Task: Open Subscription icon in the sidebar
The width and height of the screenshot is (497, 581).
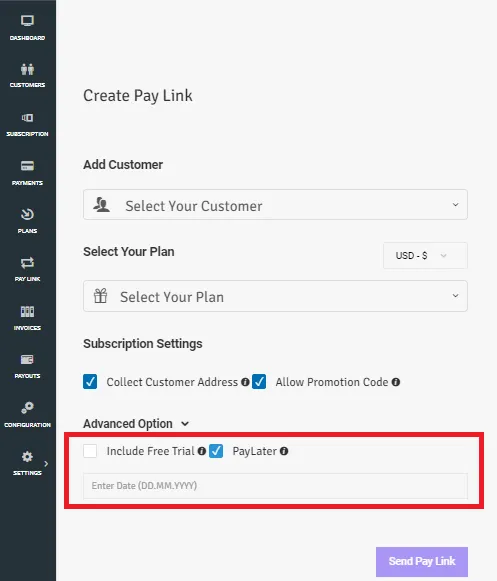Action: (x=27, y=118)
